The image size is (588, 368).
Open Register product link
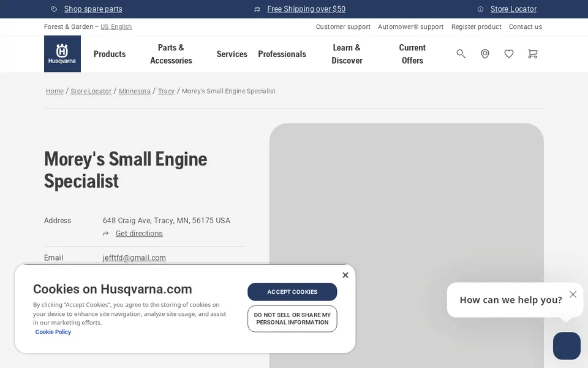(477, 26)
